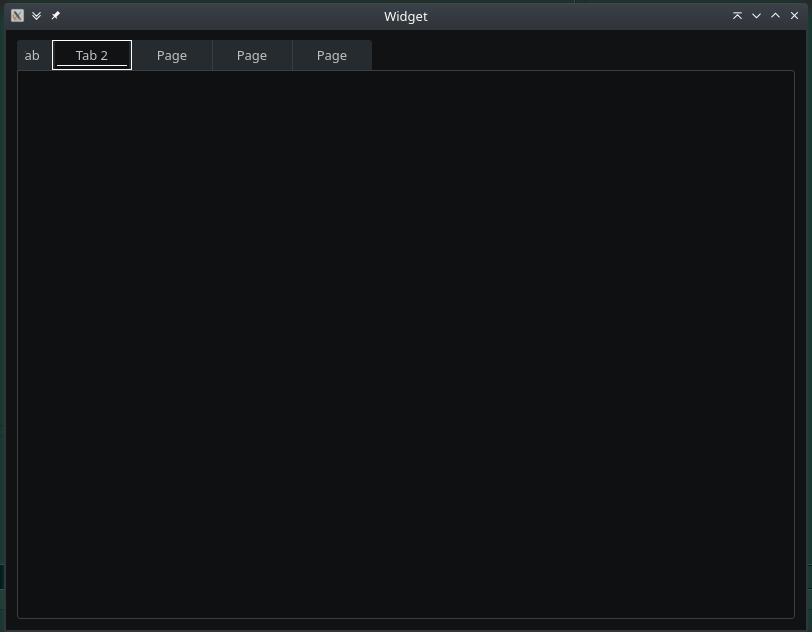Click the divider between first and middle Page tabs
Viewport: 812px width, 632px height.
[212, 56]
